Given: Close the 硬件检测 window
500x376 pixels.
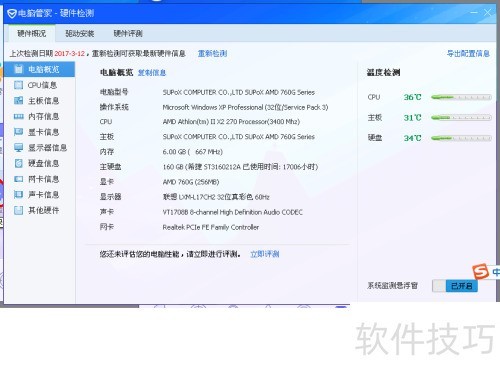Looking at the screenshot, I should [487, 13].
